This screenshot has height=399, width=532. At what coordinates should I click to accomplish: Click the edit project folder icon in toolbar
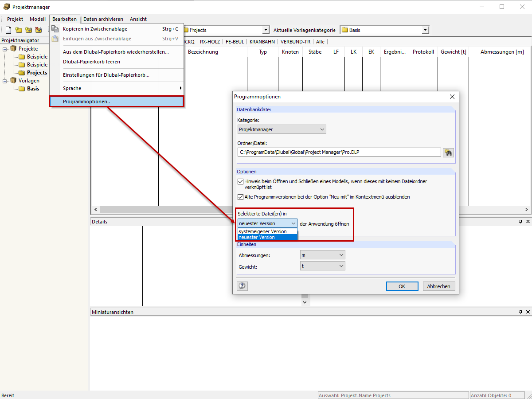[28, 30]
